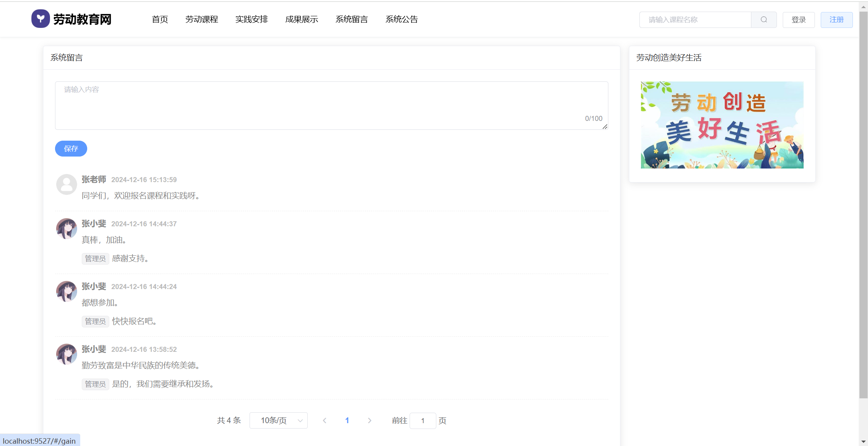Click avatar beside the 真棒，加油 comment
Screen dimensions: 868x446
tap(67, 229)
